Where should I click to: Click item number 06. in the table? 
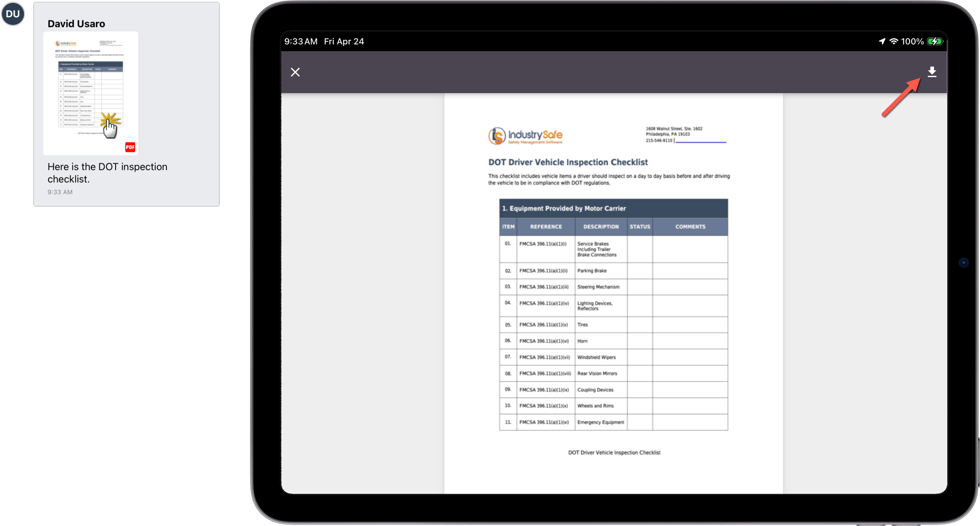508,341
